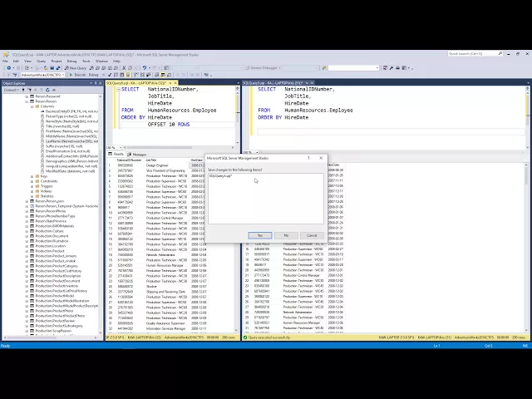Click the Execute query button
This screenshot has height=399, width=532.
(77, 75)
